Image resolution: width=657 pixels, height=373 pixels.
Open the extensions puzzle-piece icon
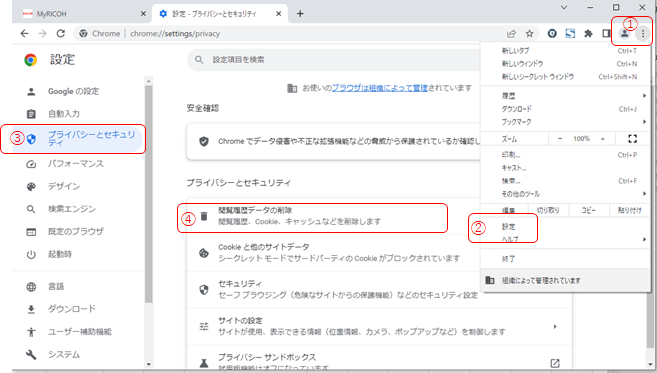pyautogui.click(x=588, y=34)
